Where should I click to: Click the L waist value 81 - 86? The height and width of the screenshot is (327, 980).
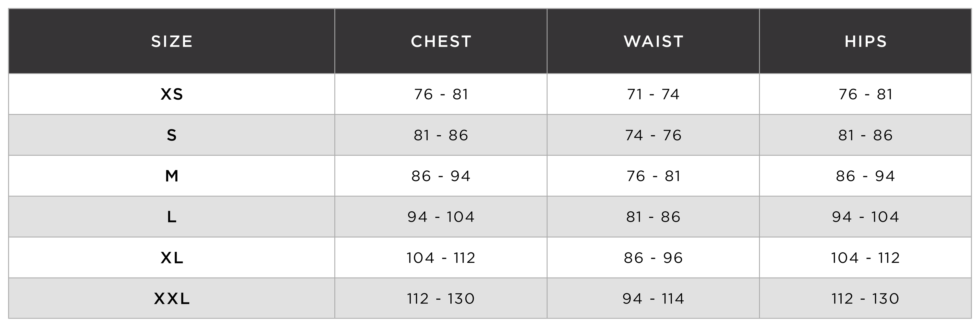tap(654, 217)
